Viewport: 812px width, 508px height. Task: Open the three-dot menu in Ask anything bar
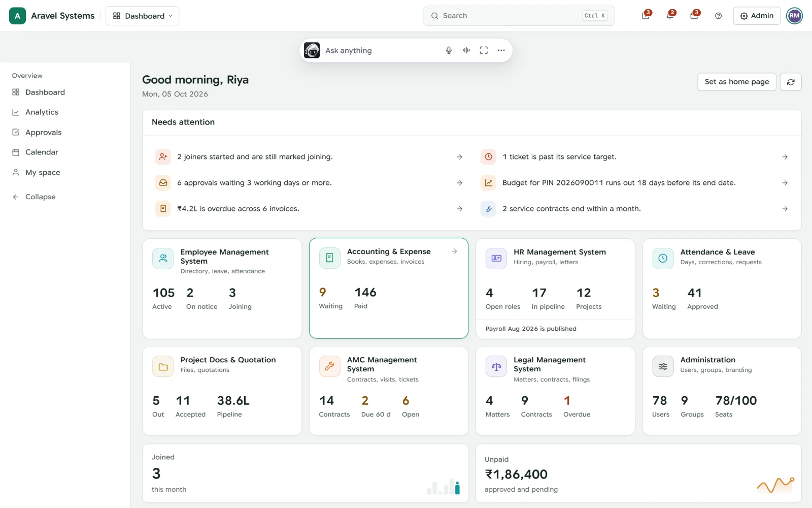click(501, 50)
